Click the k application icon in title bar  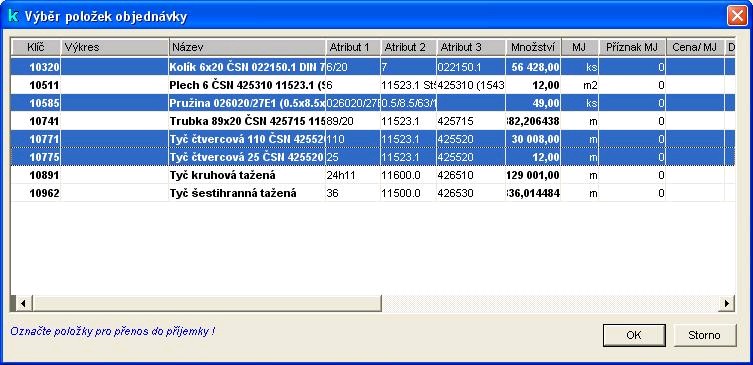[13, 16]
